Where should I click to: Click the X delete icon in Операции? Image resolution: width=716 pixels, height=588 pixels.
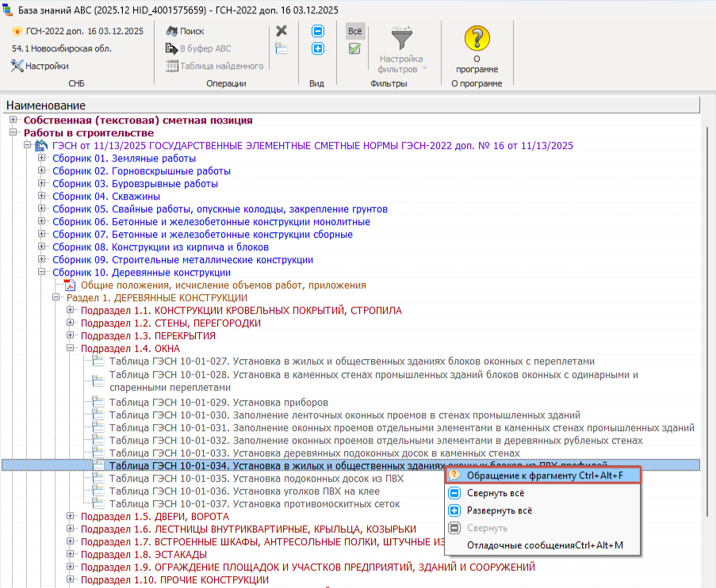[281, 31]
